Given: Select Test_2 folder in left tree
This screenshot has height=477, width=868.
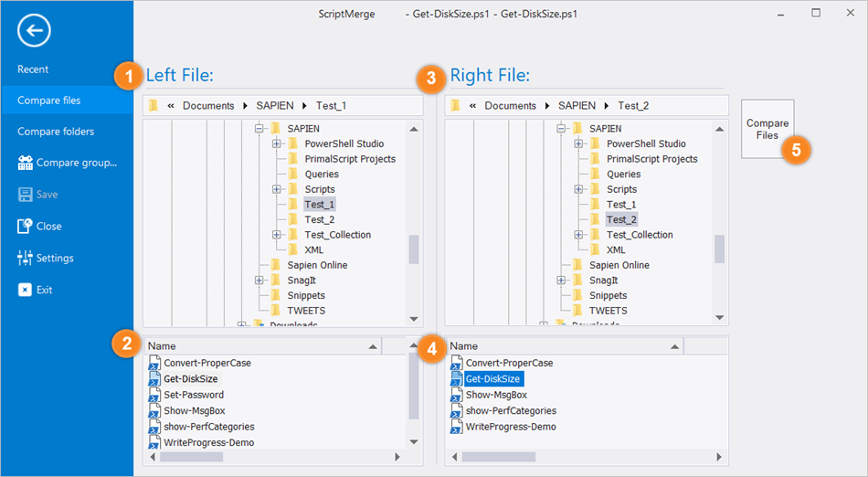Looking at the screenshot, I should (320, 219).
